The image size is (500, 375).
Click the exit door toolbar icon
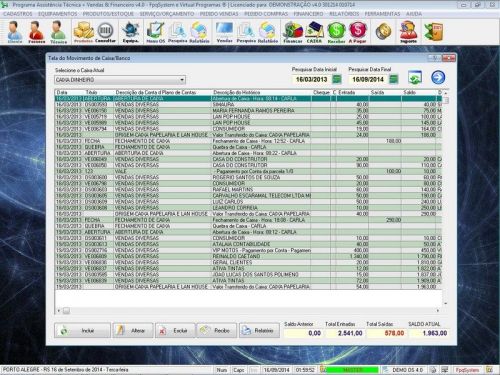(x=434, y=31)
